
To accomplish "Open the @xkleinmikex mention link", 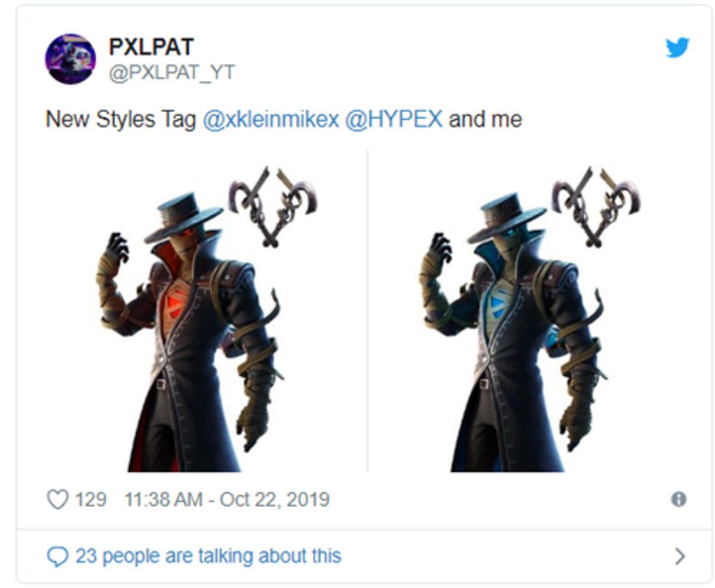I will (271, 119).
